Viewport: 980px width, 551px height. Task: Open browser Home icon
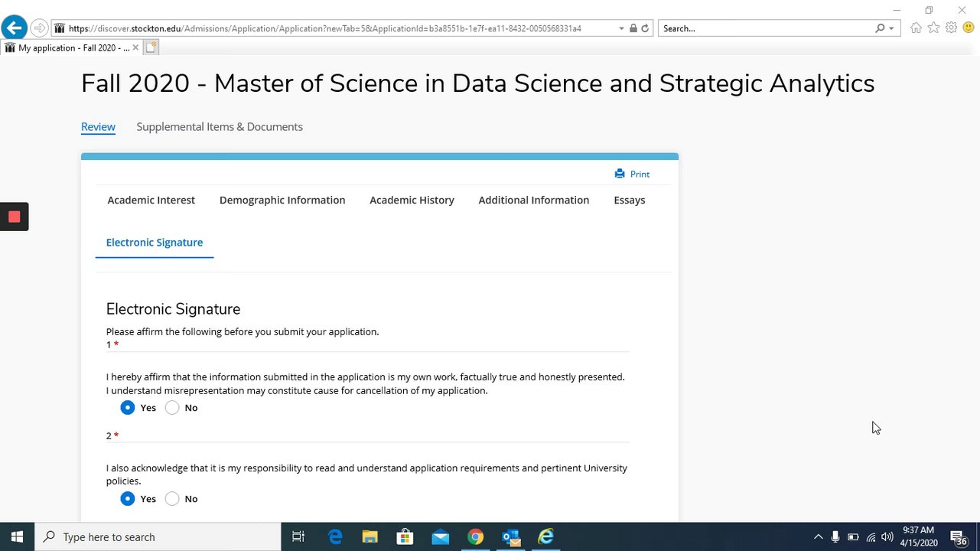(916, 28)
